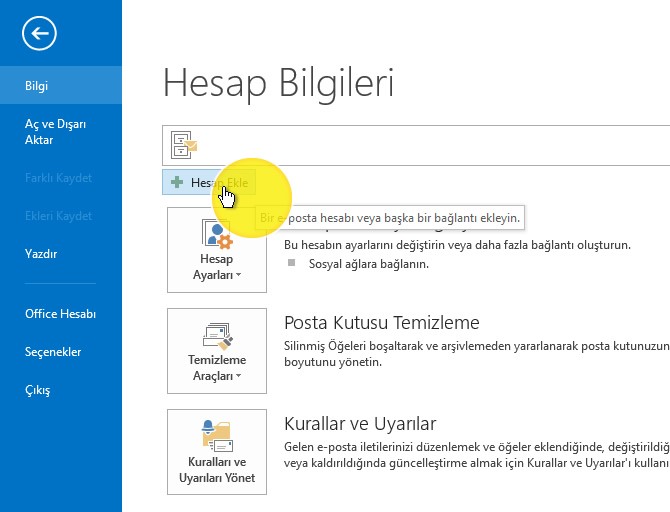Click the Kurallar ve Uyarılar heading
Screen dimensions: 670x512
[x=360, y=424]
